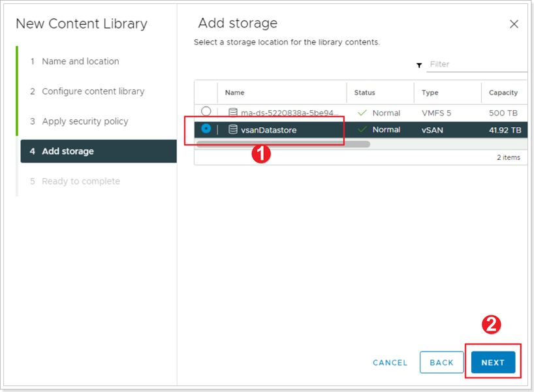
Task: Cancel the content library wizard
Action: click(x=390, y=363)
